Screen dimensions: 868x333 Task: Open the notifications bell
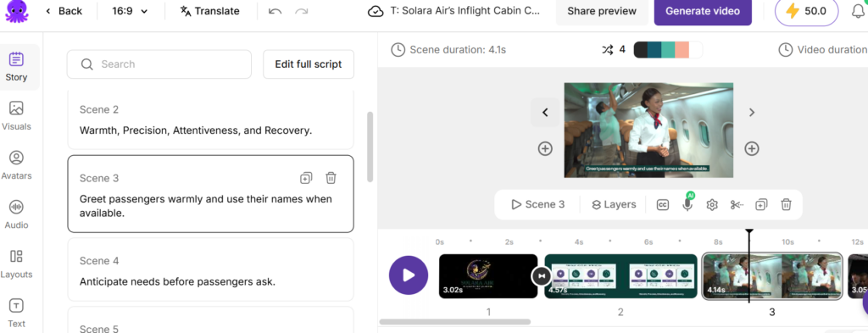[858, 12]
